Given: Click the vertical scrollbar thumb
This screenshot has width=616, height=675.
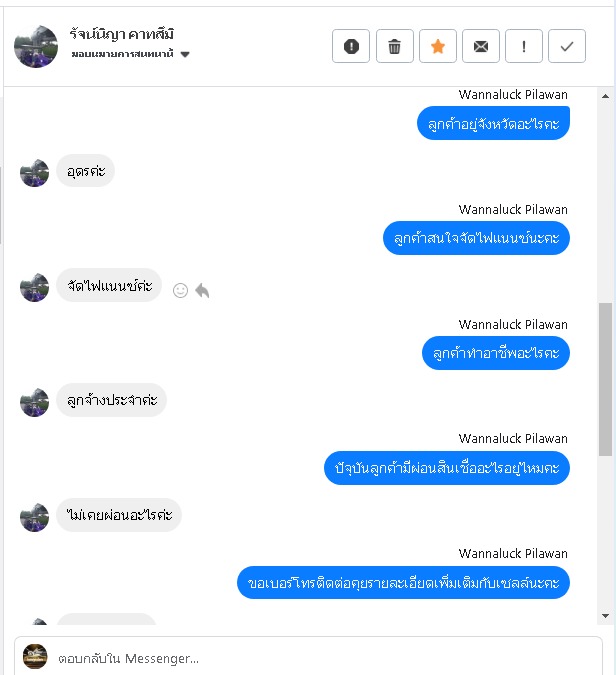Looking at the screenshot, I should [605, 379].
